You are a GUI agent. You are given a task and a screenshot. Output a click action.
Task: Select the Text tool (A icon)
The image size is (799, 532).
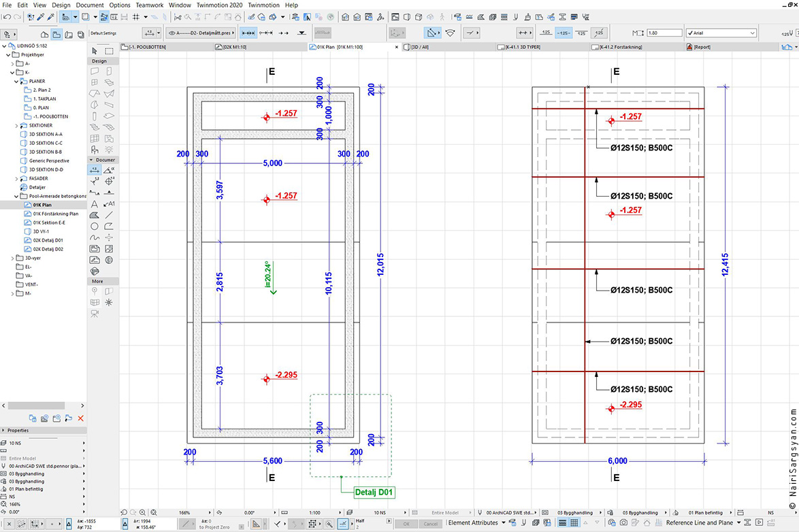click(95, 204)
